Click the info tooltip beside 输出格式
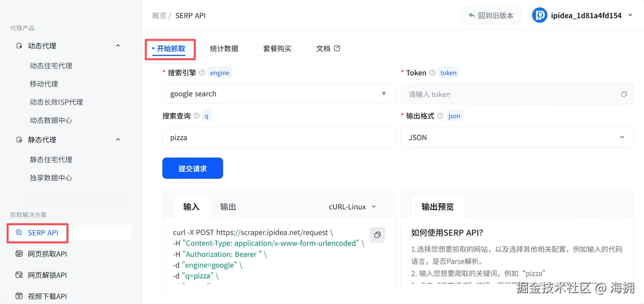 tap(440, 116)
